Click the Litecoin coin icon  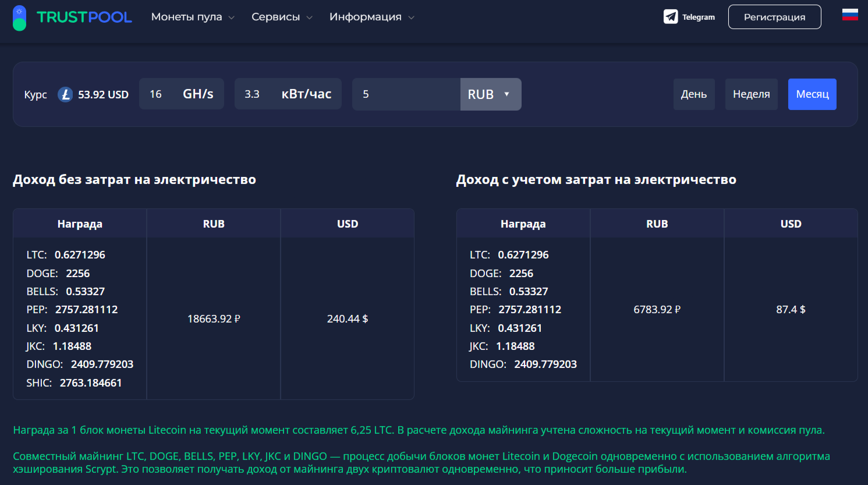click(x=65, y=94)
